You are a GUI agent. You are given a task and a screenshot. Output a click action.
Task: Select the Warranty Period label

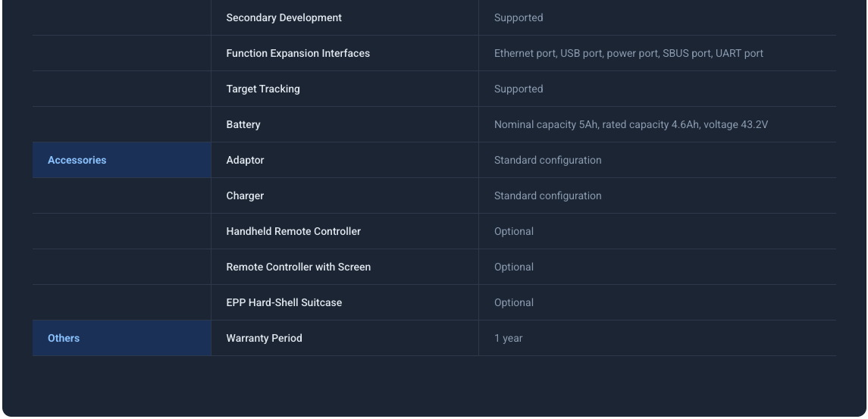coord(264,338)
